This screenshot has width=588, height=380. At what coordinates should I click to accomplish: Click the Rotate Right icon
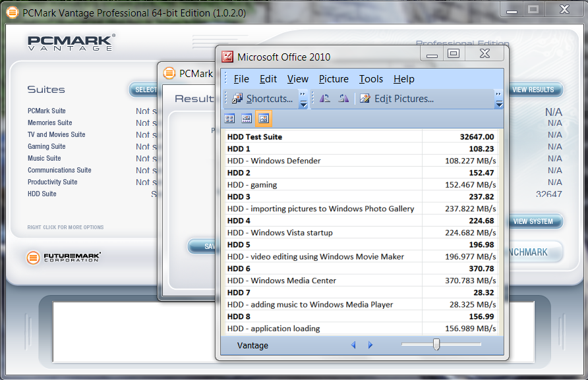pos(343,99)
